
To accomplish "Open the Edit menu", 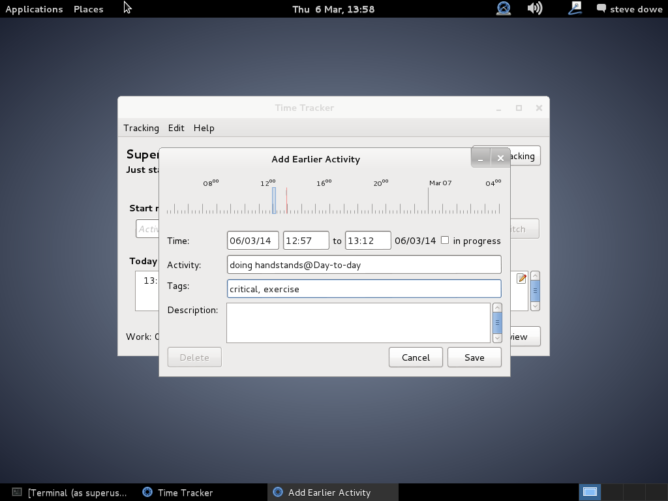I will click(176, 128).
